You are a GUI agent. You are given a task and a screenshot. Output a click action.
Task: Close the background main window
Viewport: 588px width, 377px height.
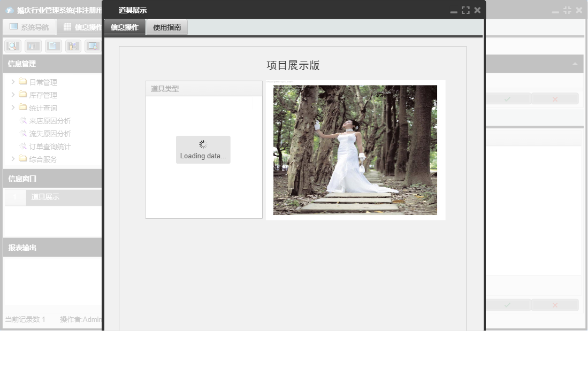pos(579,11)
